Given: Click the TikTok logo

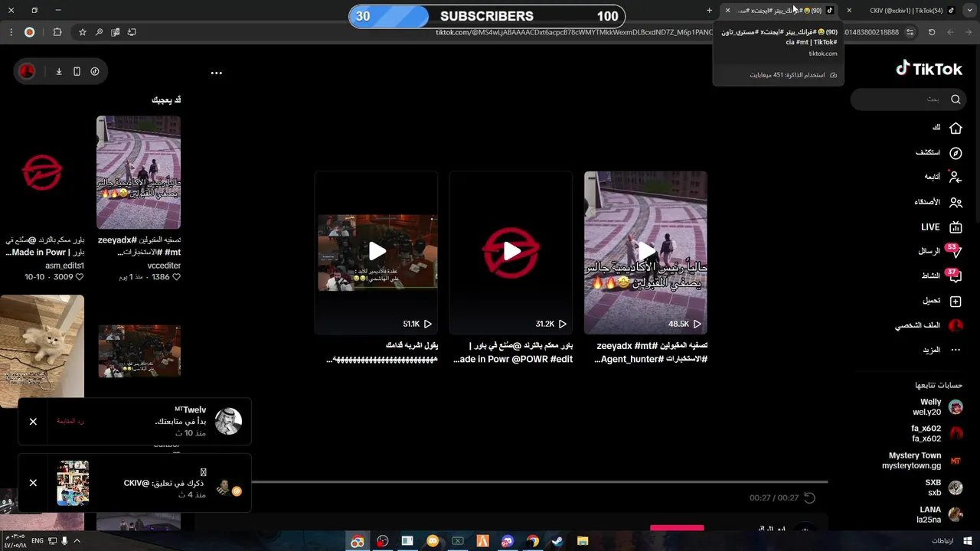Looking at the screenshot, I should click(x=929, y=69).
